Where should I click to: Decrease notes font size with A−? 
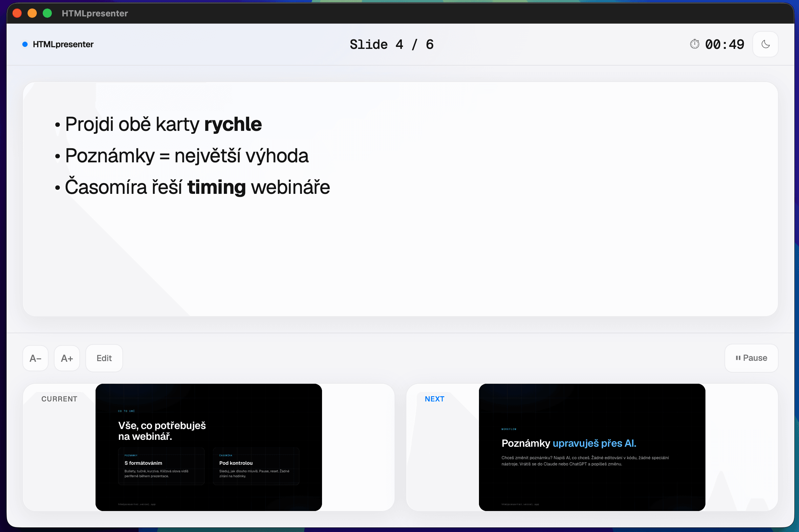[35, 358]
